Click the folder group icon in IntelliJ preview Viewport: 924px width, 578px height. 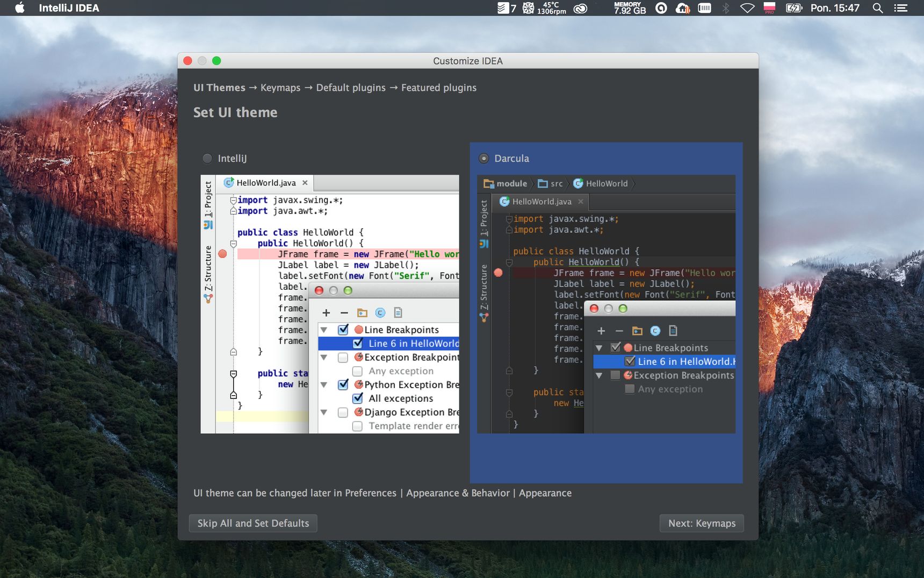pos(363,312)
